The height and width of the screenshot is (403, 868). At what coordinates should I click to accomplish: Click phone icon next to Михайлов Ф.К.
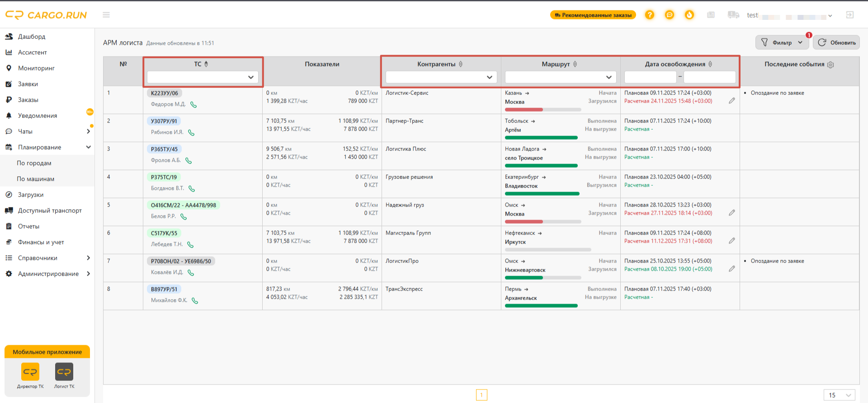(x=195, y=301)
